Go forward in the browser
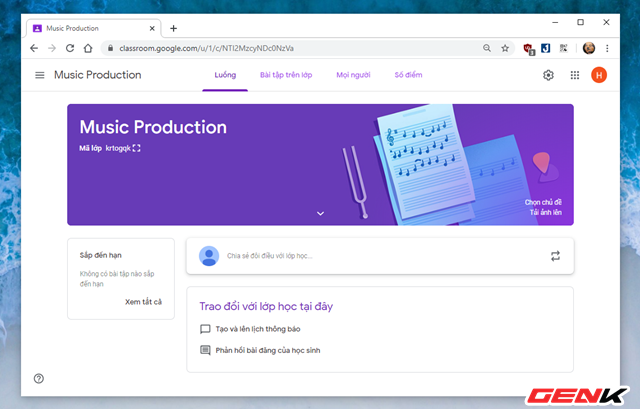The width and height of the screenshot is (640, 409). tap(52, 48)
